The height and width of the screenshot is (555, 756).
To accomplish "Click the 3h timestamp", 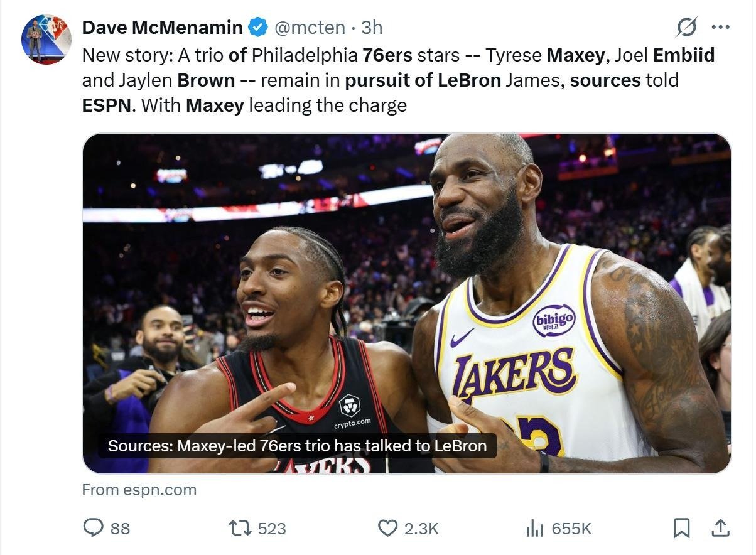I will pyautogui.click(x=372, y=28).
